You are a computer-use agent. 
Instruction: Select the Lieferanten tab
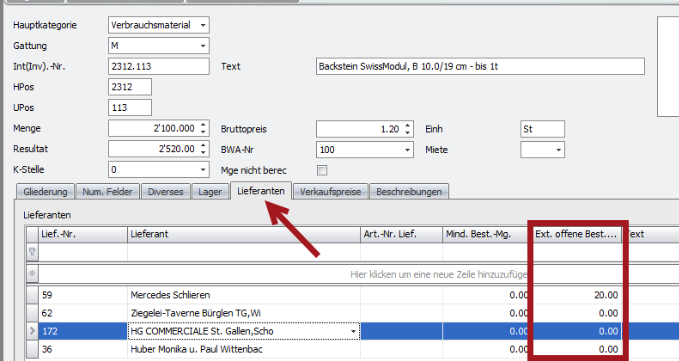(261, 191)
